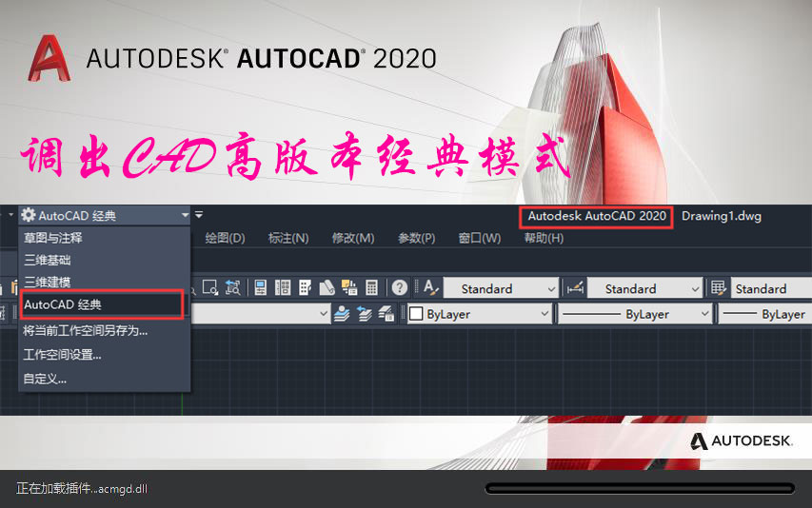
Task: Choose AutoCAD 经典 from workspace list
Action: pos(102,304)
